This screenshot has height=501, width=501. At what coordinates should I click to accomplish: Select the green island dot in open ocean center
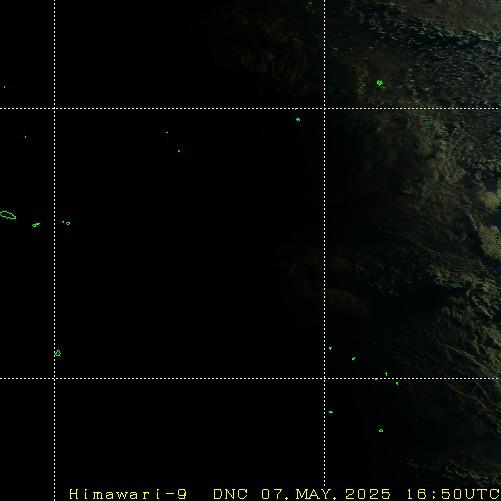(x=179, y=151)
